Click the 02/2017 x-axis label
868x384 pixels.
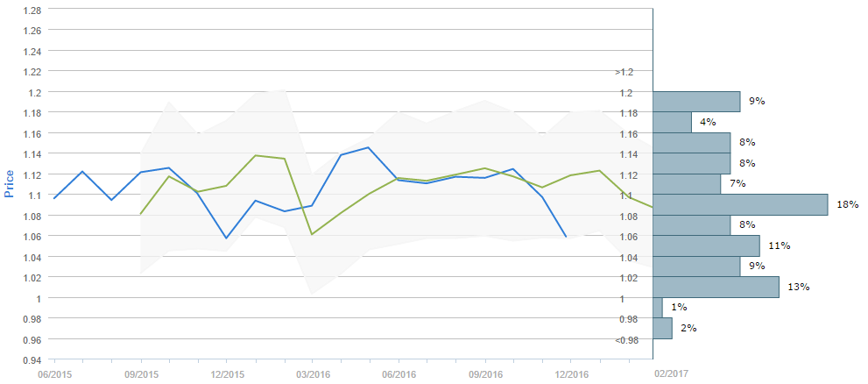[672, 373]
